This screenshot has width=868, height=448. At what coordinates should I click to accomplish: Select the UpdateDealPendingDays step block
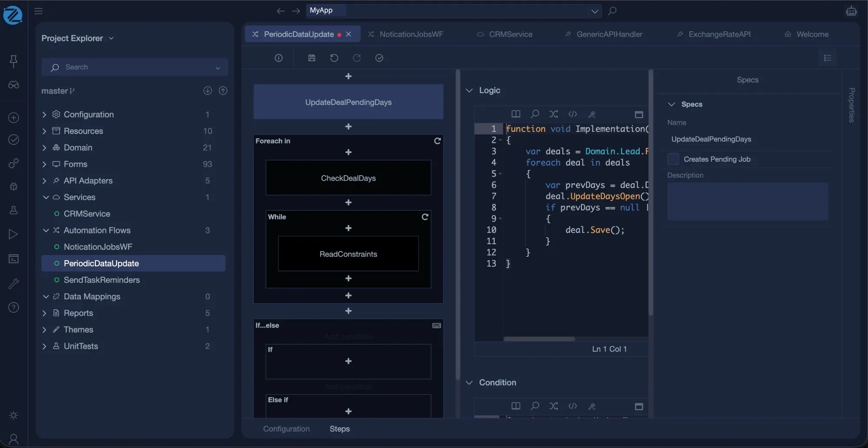click(x=349, y=102)
